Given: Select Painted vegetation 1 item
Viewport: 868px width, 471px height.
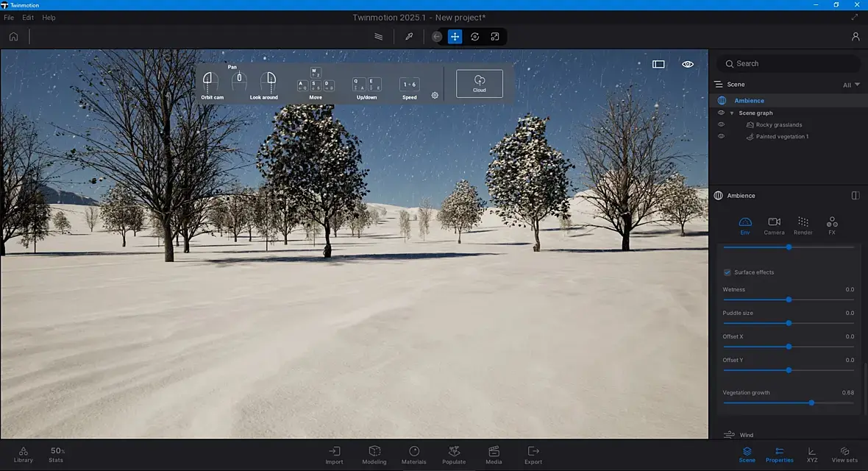Looking at the screenshot, I should tap(782, 136).
